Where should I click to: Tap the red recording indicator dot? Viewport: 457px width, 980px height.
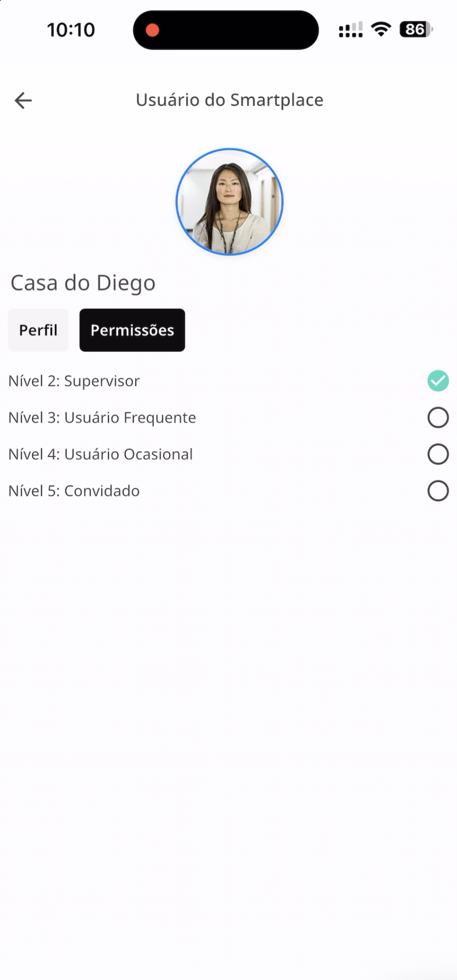click(152, 30)
